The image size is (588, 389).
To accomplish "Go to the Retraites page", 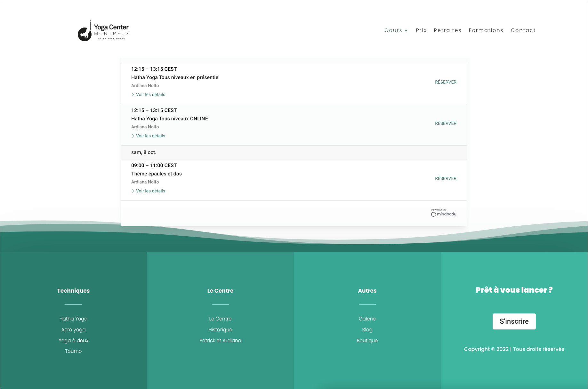I will point(447,30).
